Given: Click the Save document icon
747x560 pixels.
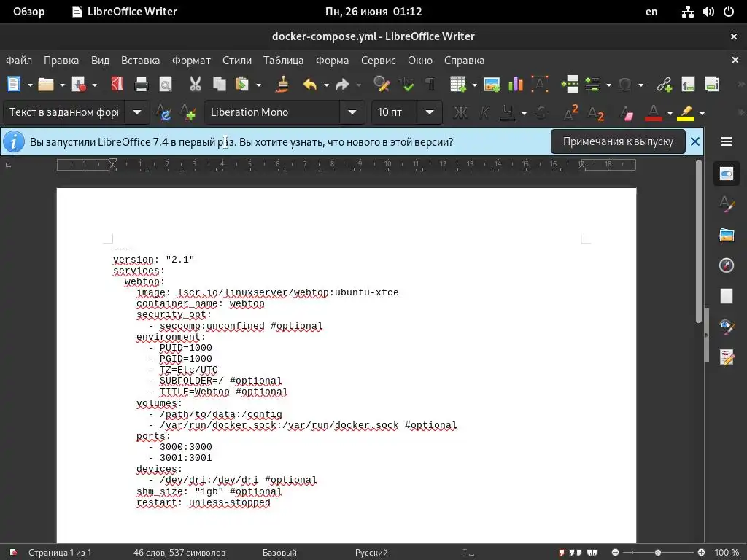Looking at the screenshot, I should pos(78,85).
